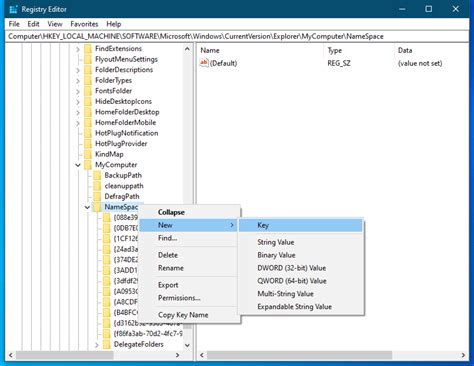Choose Expandable String Value

pos(301,307)
